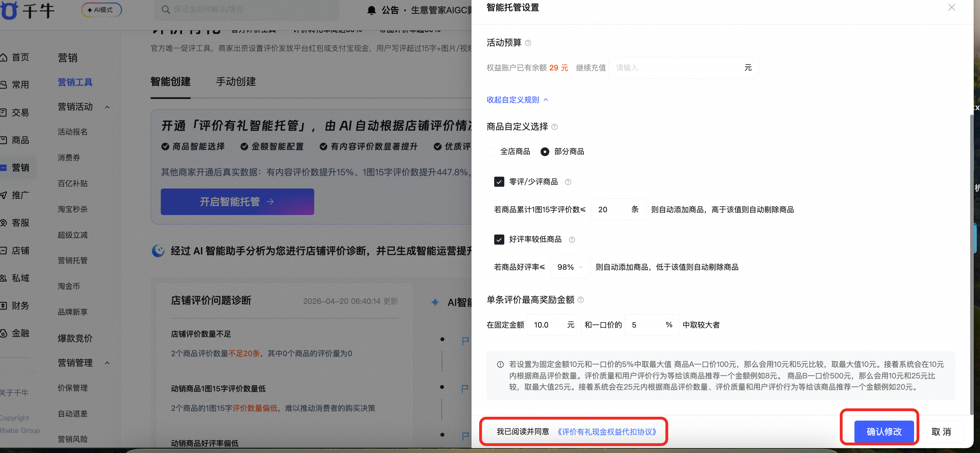Open 营销托管 menu item
Image resolution: width=980 pixels, height=453 pixels.
[x=73, y=261]
